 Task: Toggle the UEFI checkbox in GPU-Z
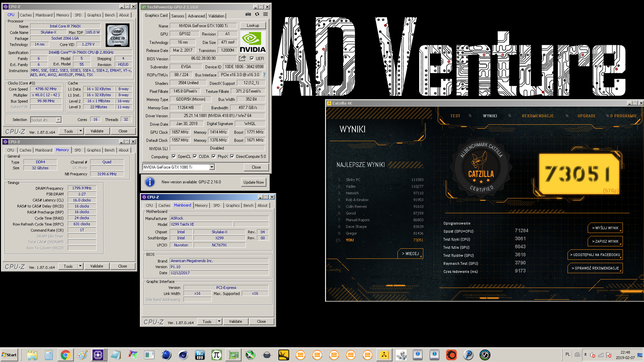[x=252, y=58]
